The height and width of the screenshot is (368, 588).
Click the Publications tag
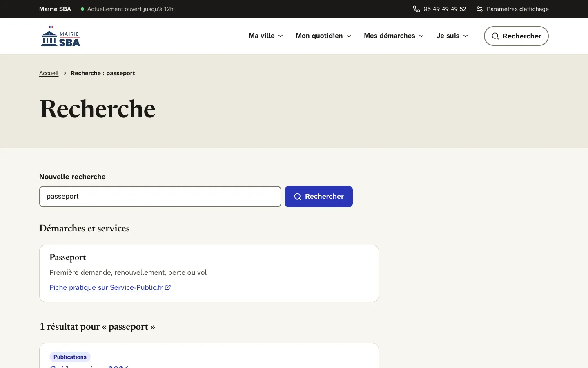(70, 357)
